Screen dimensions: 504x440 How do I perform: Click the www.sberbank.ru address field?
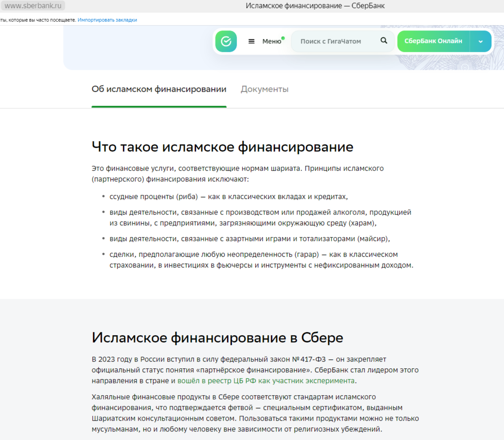pos(33,6)
